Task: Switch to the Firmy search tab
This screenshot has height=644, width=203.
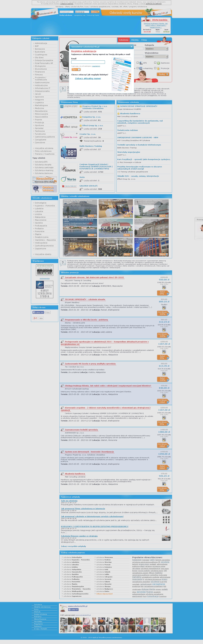Action: [144, 40]
